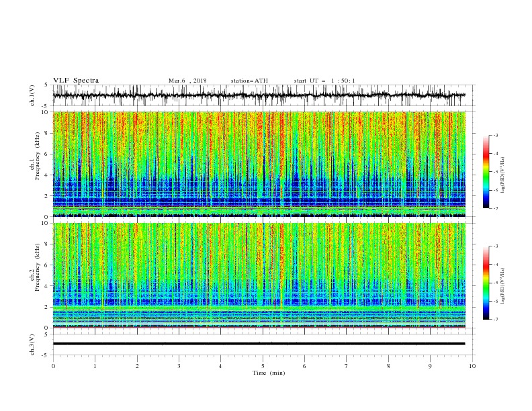
Task: Click the time axis tick label "0"
Action: [53, 366]
